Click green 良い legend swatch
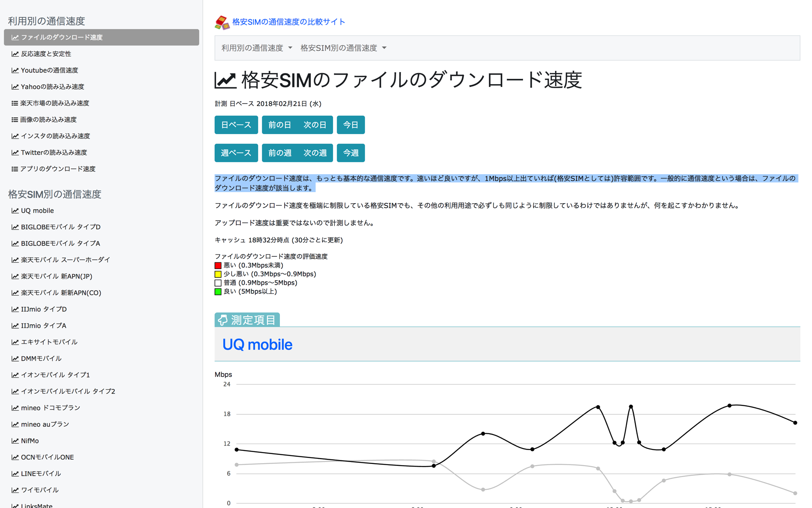This screenshot has height=508, width=812. 218,292
